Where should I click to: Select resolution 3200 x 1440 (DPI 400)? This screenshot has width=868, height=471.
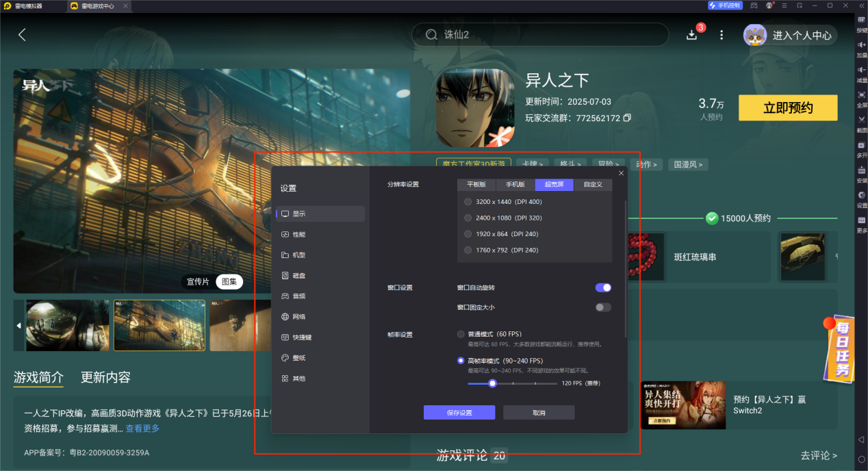point(503,202)
